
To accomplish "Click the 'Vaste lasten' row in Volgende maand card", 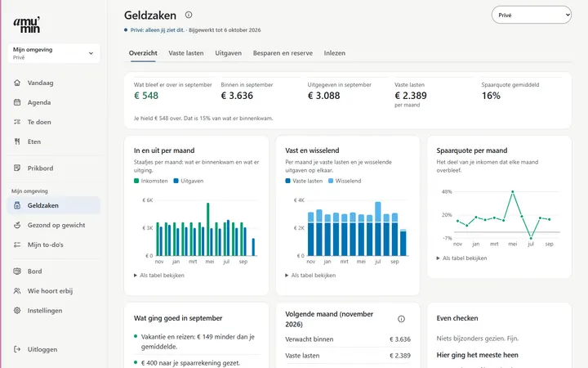I will point(348,356).
